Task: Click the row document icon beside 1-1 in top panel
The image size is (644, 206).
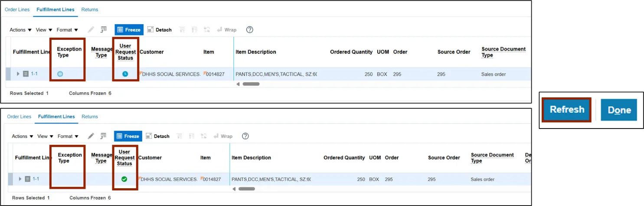Action: click(26, 74)
